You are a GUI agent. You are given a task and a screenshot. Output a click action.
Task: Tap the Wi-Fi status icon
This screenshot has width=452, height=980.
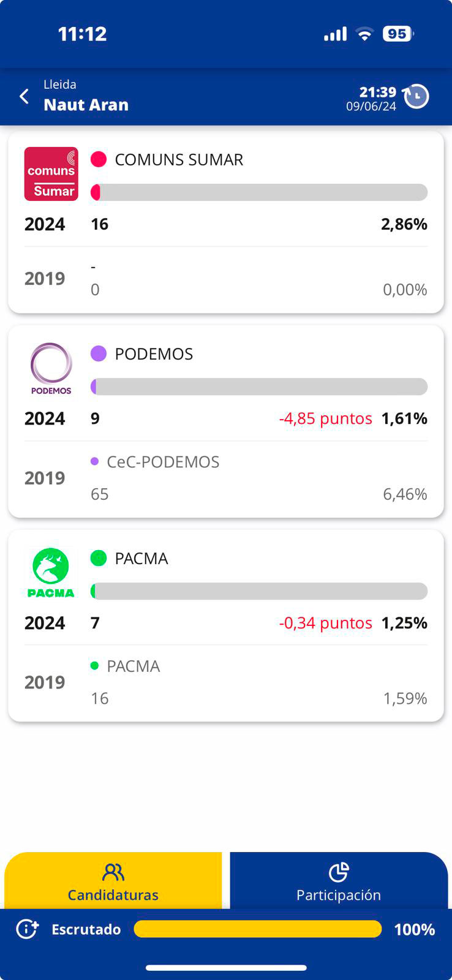364,34
